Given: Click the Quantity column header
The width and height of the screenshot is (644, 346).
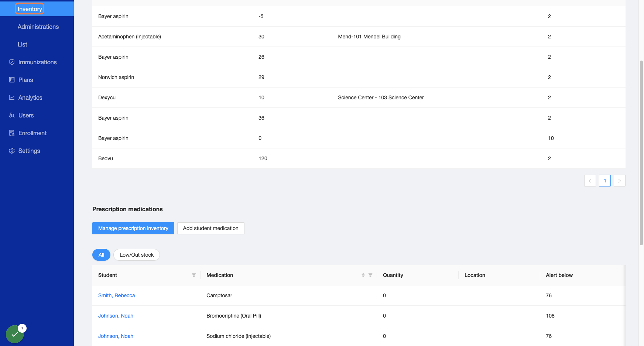Looking at the screenshot, I should [393, 275].
